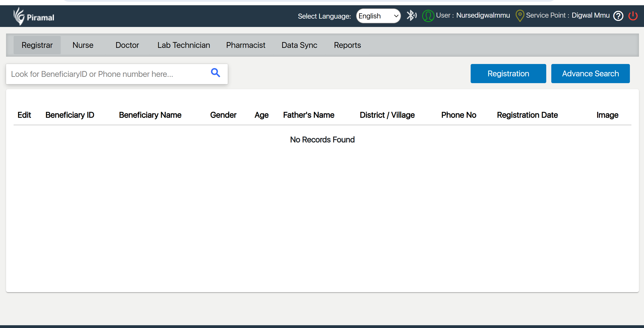Click the red power logout icon
The image size is (644, 328).
click(x=633, y=16)
